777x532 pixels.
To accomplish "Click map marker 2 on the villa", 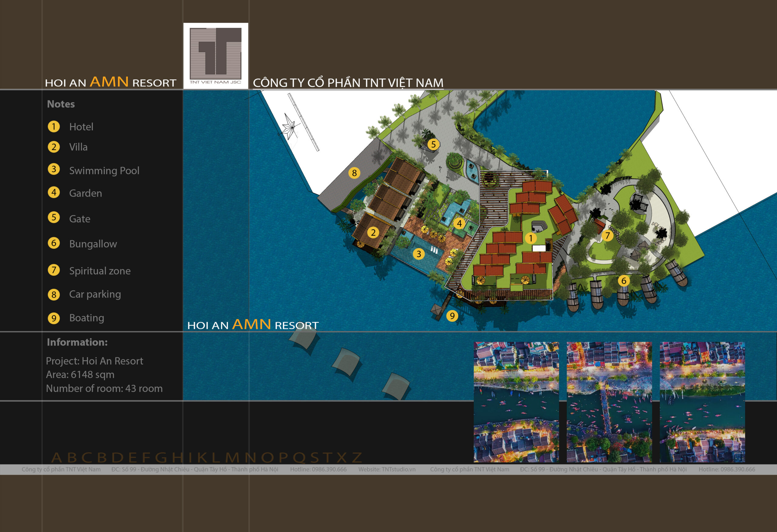I will point(373,232).
